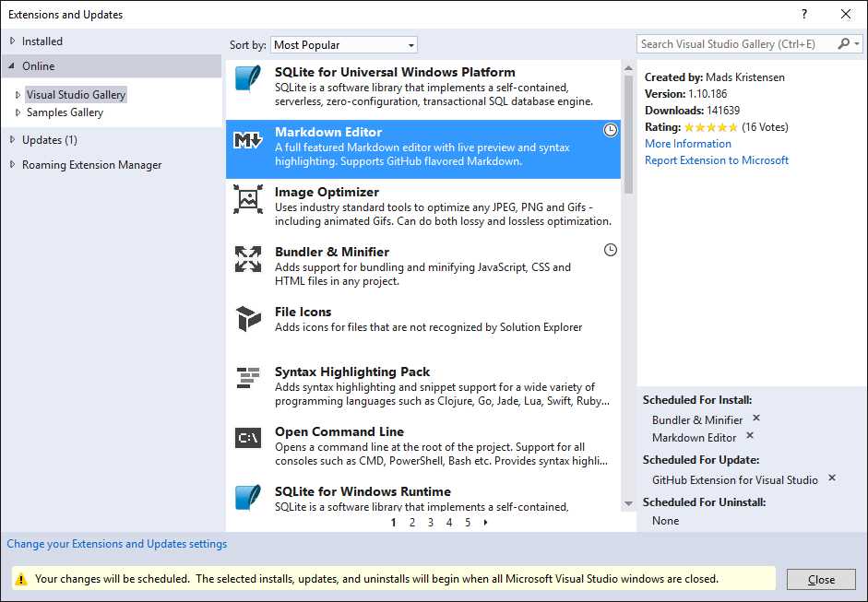
Task: Remove Bundler & Minifier from scheduled installs
Action: click(755, 418)
